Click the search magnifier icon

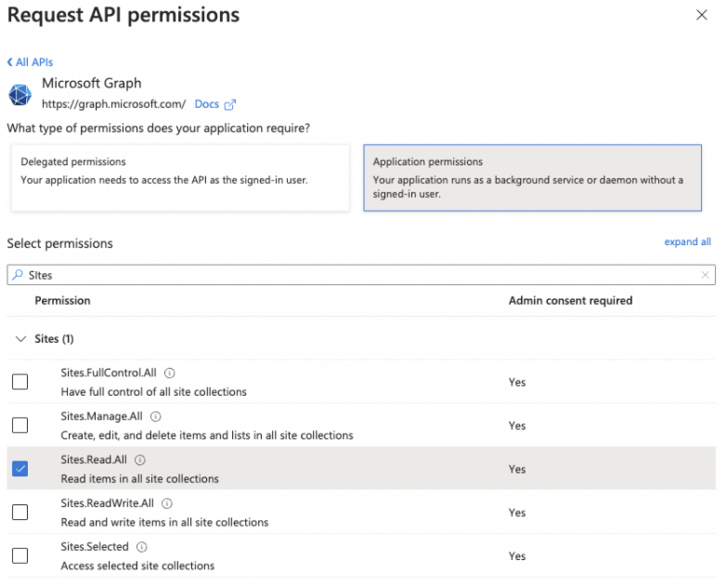(x=18, y=275)
